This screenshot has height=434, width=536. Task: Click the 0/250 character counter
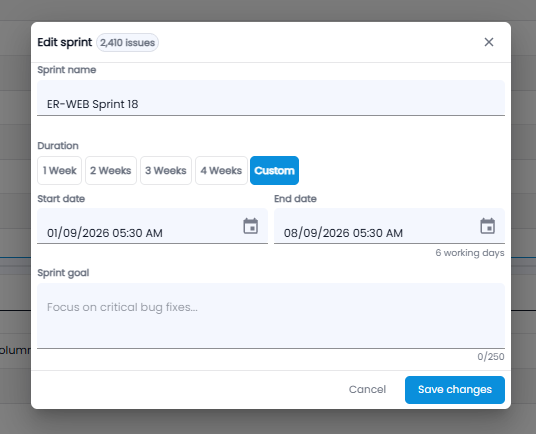[x=491, y=357]
